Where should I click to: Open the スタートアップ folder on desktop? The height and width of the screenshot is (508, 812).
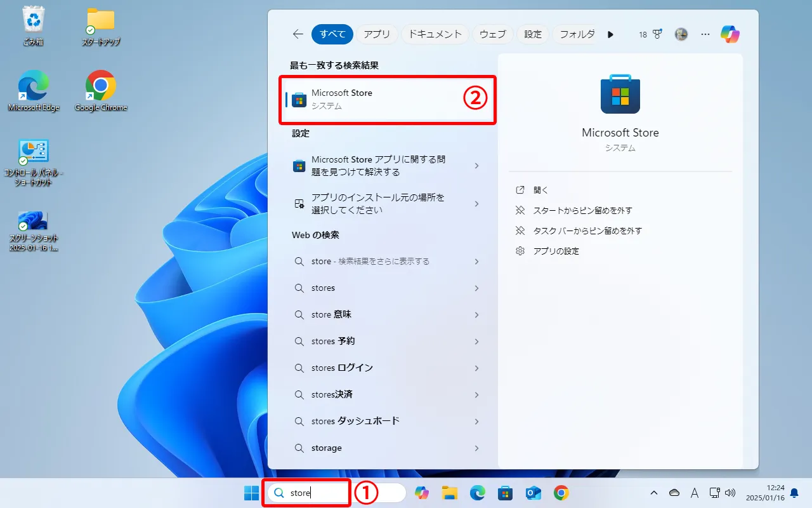point(101,27)
